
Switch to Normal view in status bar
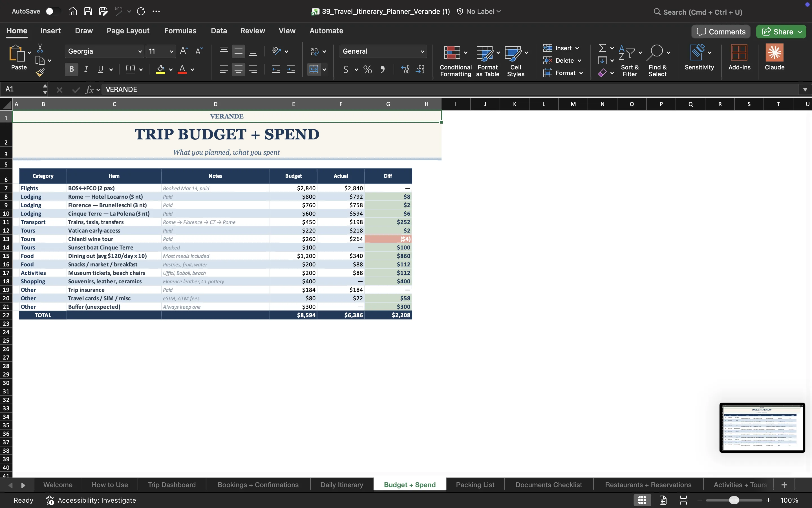point(642,500)
